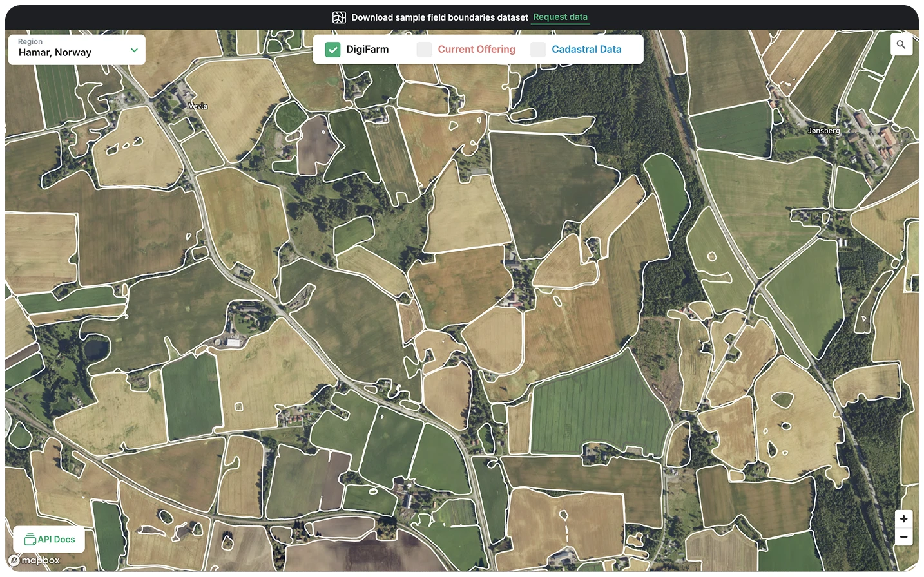924x577 pixels.
Task: Uncheck the DigiFarm layer checkbox
Action: coord(332,50)
